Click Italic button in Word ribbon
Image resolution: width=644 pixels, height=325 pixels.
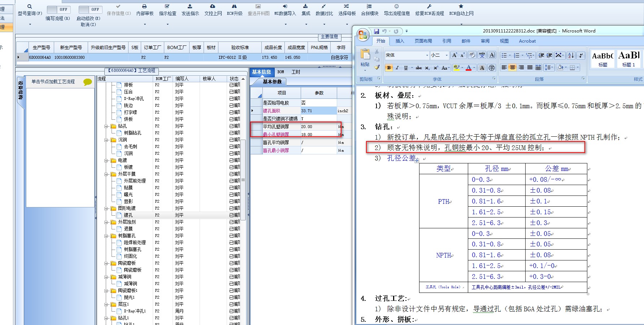pos(397,68)
